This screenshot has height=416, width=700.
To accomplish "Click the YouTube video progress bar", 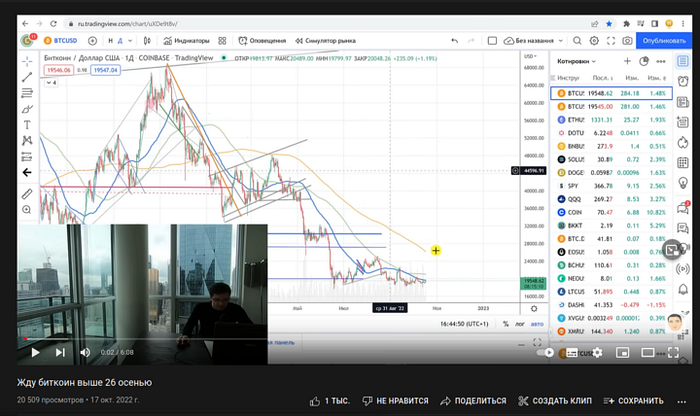I will (x=354, y=339).
